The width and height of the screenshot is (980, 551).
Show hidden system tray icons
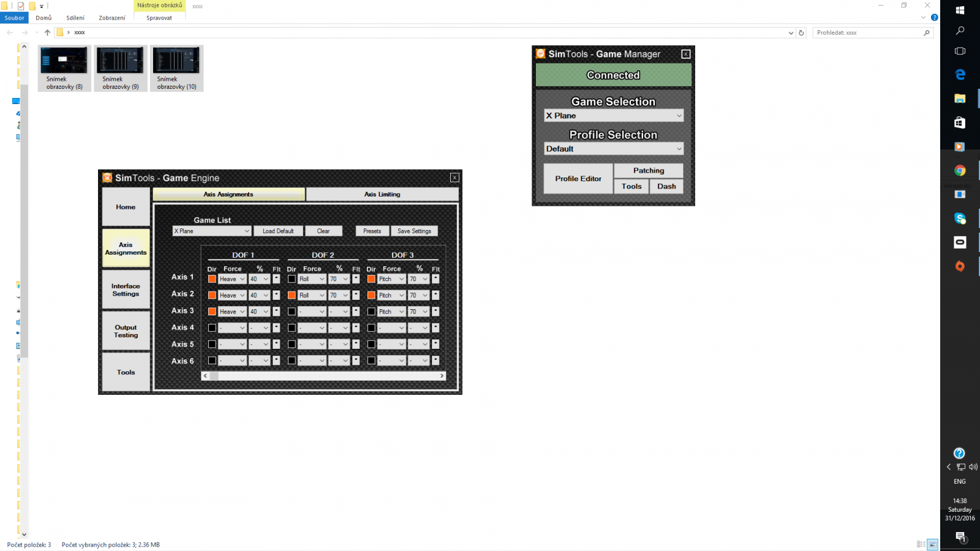[x=949, y=467]
